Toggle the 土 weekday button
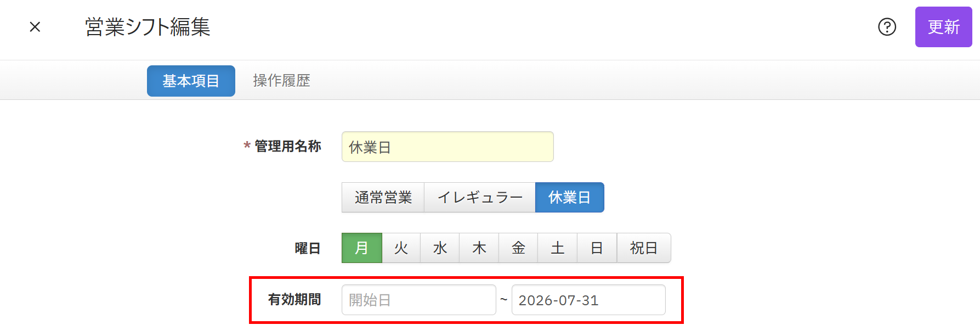This screenshot has height=336, width=980. point(558,248)
